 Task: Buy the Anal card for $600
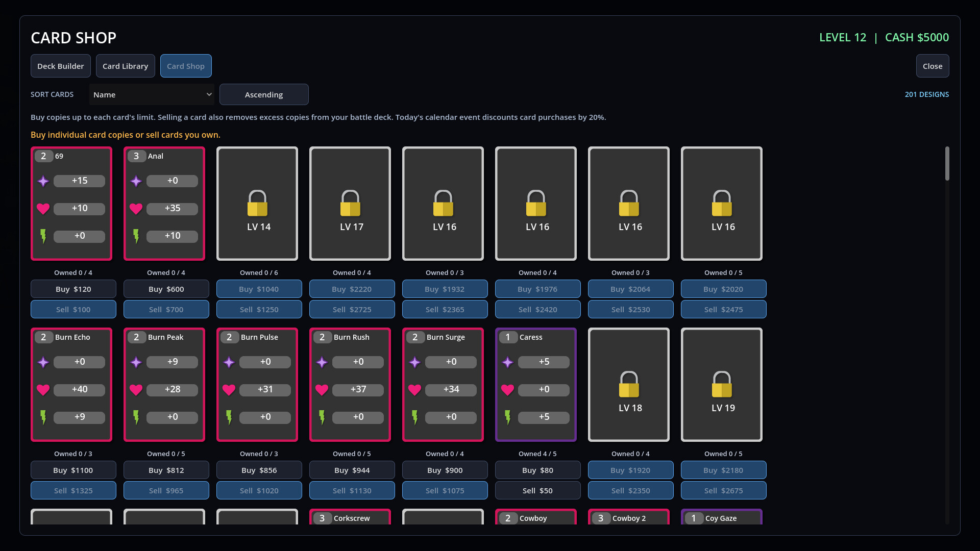coord(166,289)
